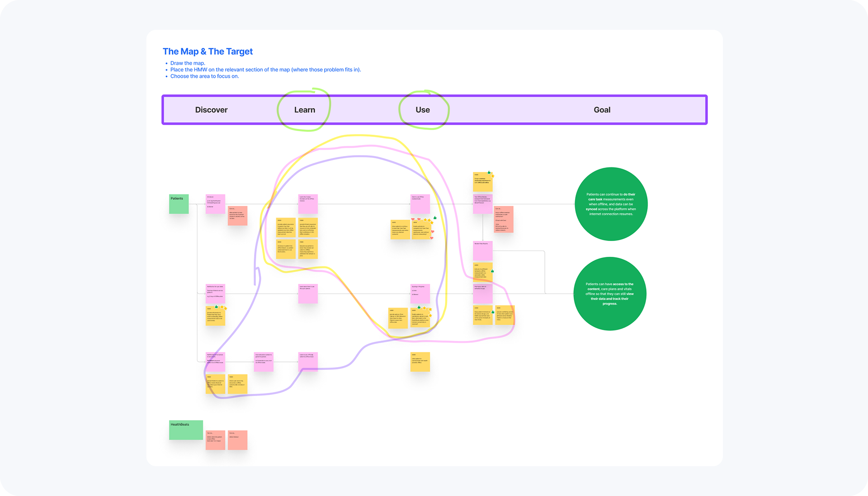Click goal circle about synced care task measurements
Image resolution: width=868 pixels, height=496 pixels.
(611, 204)
